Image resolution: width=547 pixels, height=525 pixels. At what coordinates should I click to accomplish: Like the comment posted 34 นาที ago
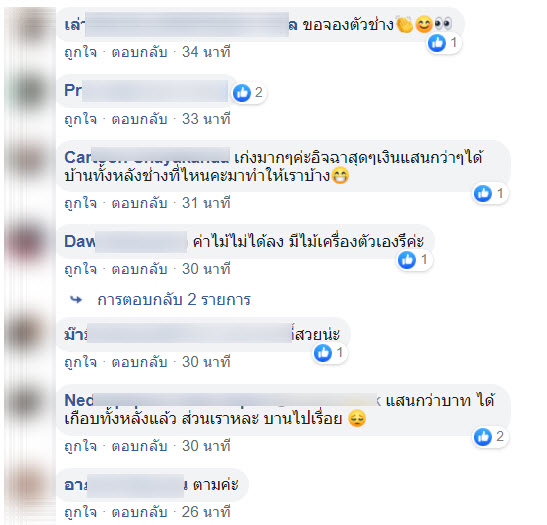point(81,52)
